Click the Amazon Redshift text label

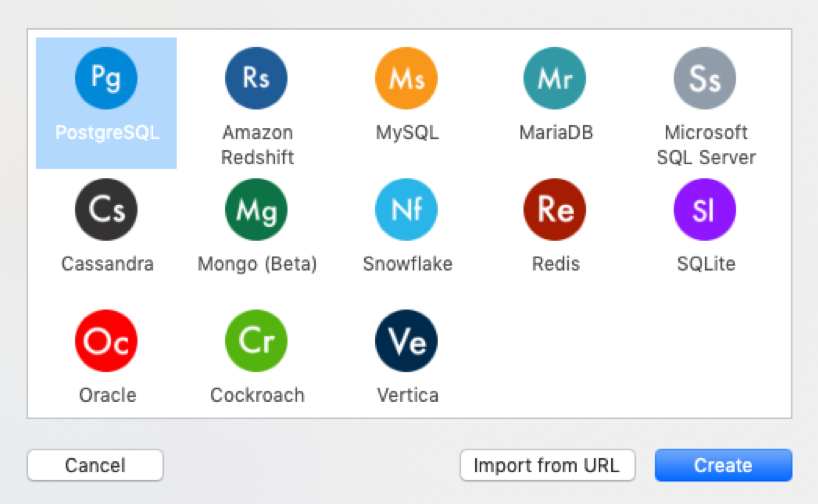click(258, 145)
